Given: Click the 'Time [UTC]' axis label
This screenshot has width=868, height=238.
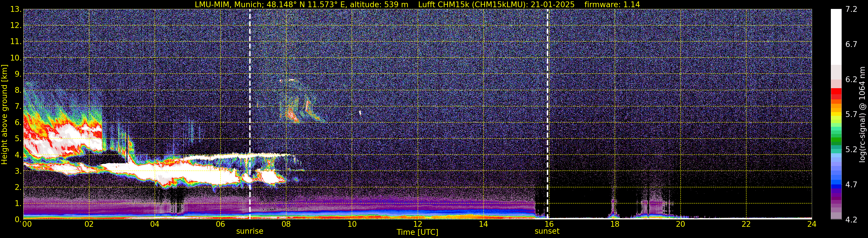Looking at the screenshot, I should point(417,232).
